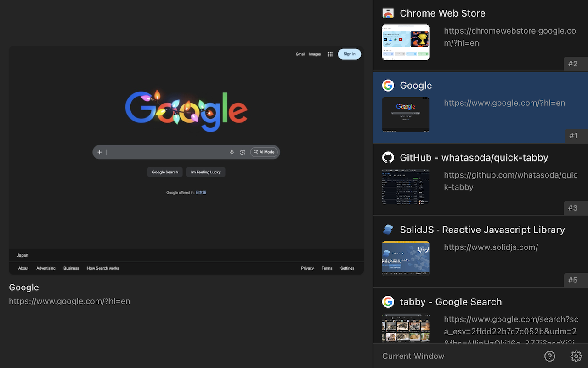Click I'm Feeling Lucky

point(205,172)
